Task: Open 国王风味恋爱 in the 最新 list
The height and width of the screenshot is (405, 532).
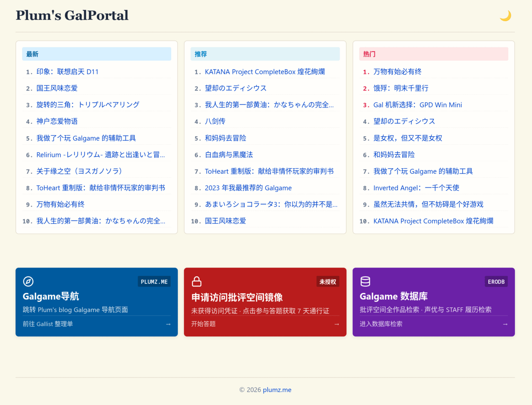Action: pos(57,88)
